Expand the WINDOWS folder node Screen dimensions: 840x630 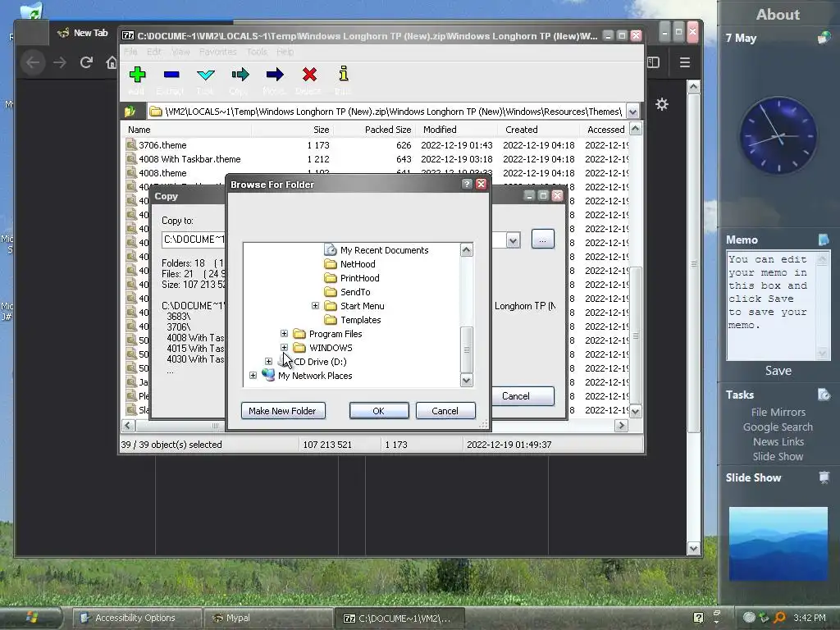click(x=284, y=348)
